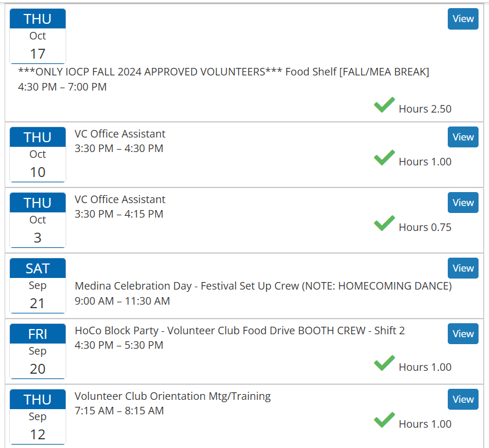Click the green checkmark for Sep 20 shift

(384, 363)
